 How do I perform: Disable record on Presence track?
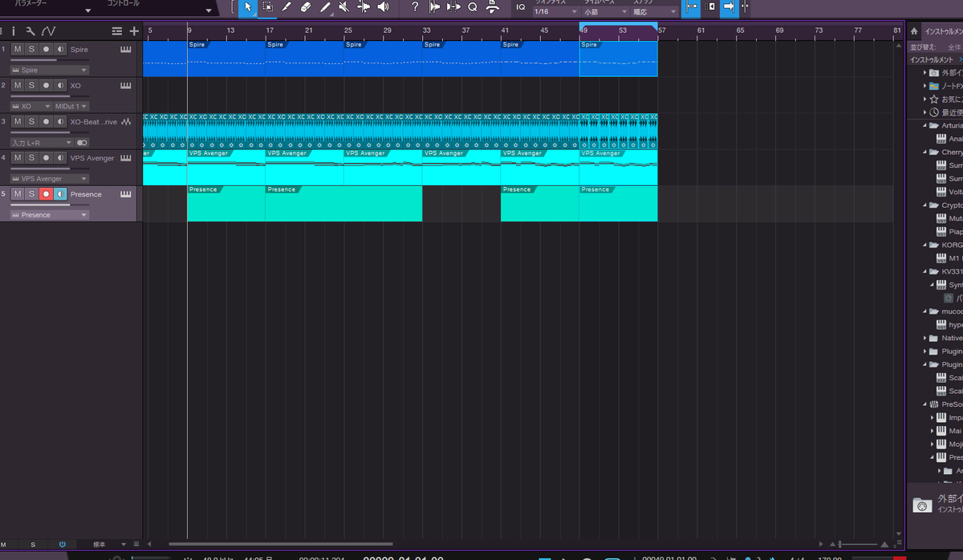pyautogui.click(x=46, y=194)
